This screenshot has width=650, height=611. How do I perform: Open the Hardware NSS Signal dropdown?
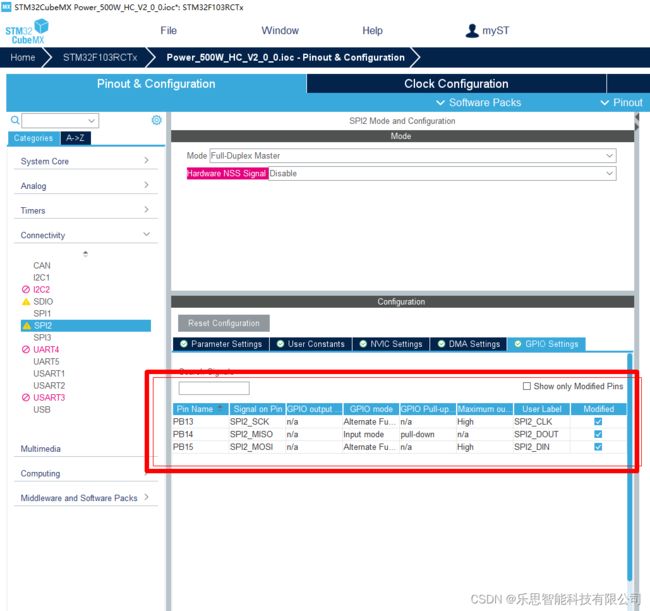[442, 173]
